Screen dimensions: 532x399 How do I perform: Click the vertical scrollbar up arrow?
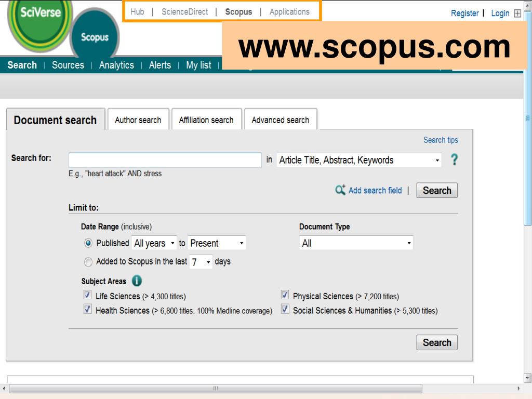[x=528, y=6]
